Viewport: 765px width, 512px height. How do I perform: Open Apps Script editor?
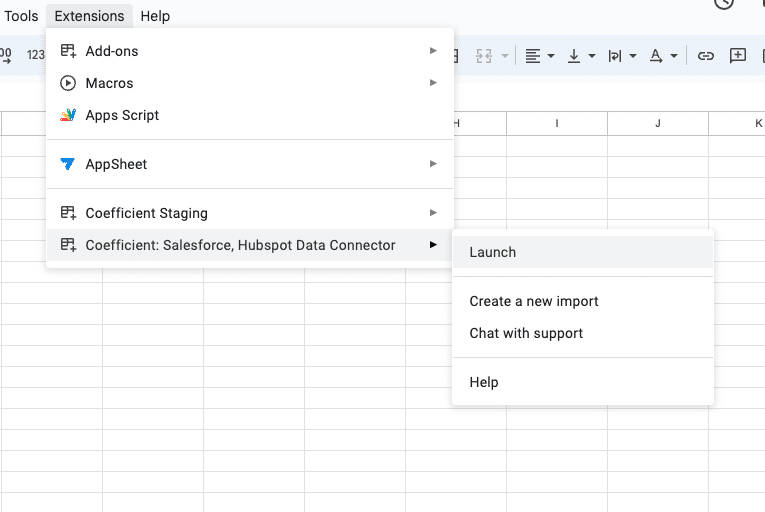250,115
